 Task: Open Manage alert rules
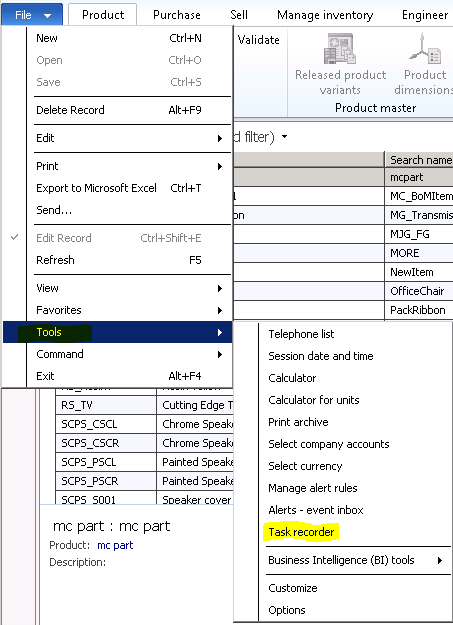point(313,488)
